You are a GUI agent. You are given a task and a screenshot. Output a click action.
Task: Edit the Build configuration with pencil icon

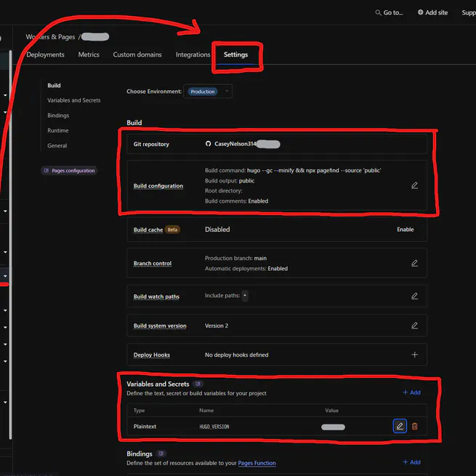(414, 185)
